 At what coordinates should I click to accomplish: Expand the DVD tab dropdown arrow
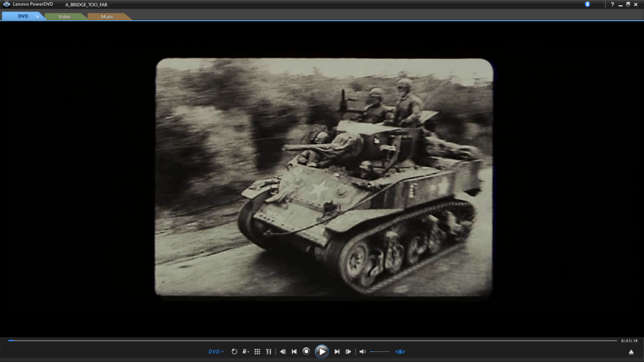[x=37, y=16]
